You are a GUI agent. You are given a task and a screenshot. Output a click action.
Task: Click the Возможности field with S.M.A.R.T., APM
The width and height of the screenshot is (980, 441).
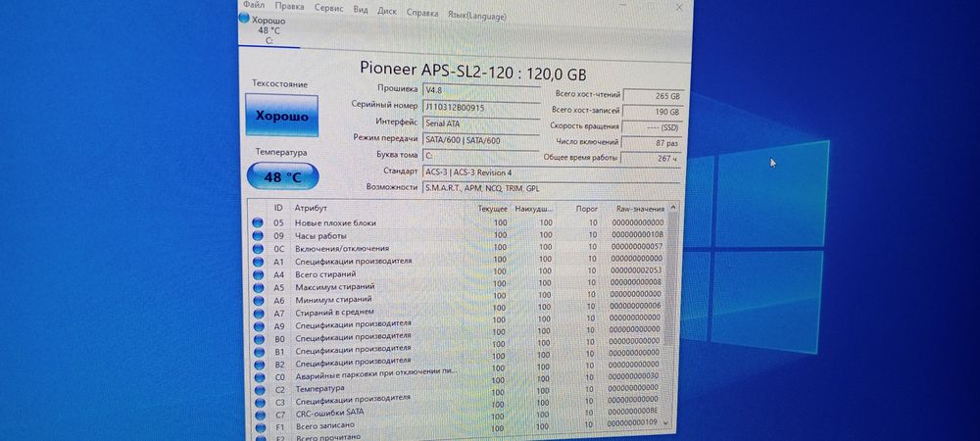tap(552, 187)
